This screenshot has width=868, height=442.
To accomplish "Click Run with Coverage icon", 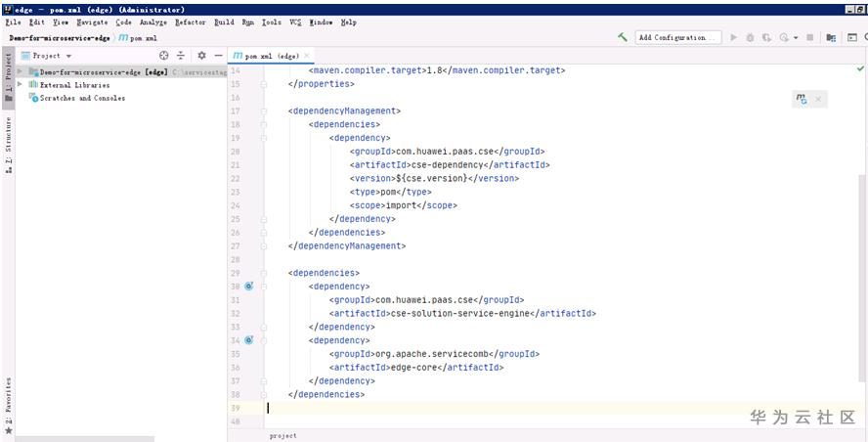I will (766, 38).
